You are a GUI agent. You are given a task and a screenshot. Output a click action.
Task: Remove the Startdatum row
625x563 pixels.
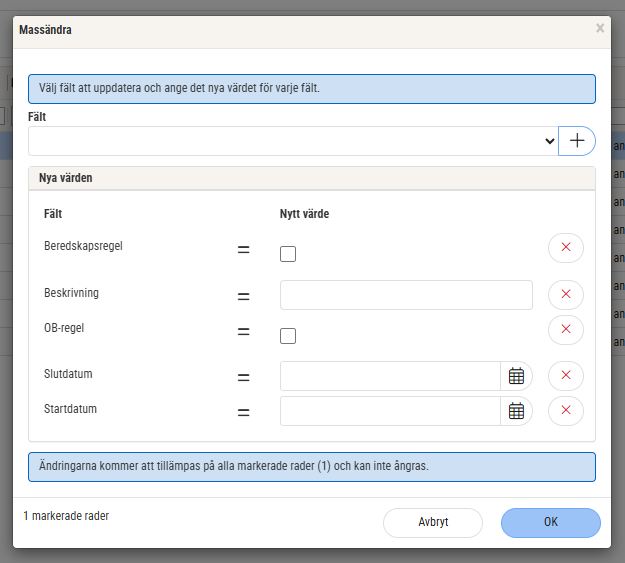coord(565,410)
